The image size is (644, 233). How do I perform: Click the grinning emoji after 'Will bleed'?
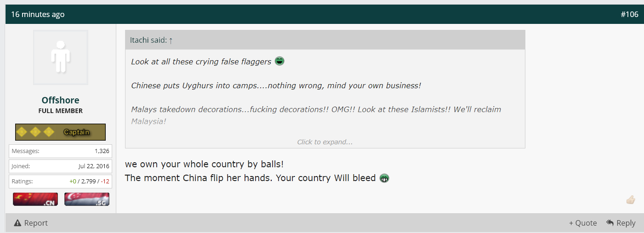point(384,178)
